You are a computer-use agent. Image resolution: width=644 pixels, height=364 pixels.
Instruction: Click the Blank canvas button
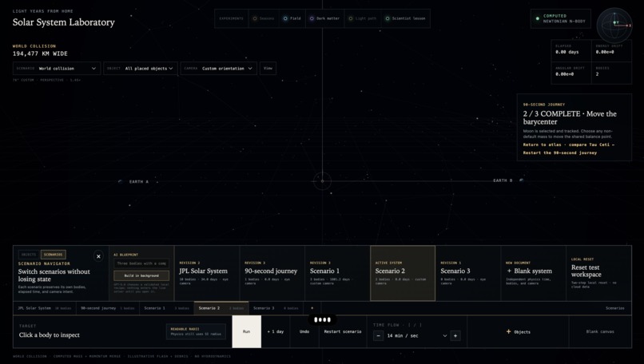click(600, 331)
